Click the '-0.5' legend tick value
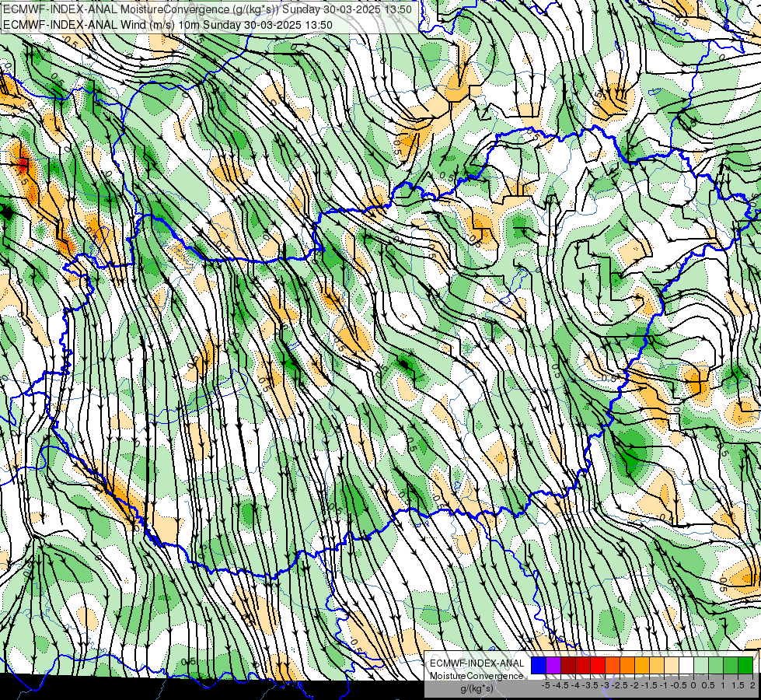This screenshot has width=761, height=700. [x=679, y=685]
